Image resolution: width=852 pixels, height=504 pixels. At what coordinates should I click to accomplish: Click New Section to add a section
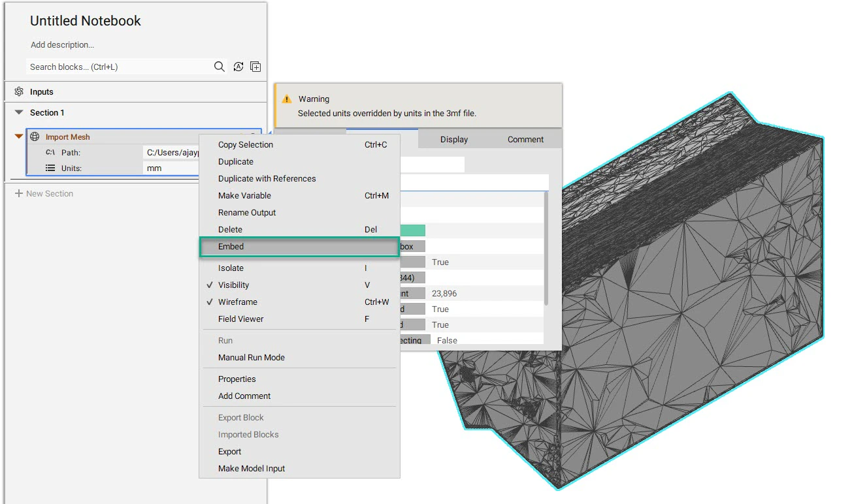point(44,193)
